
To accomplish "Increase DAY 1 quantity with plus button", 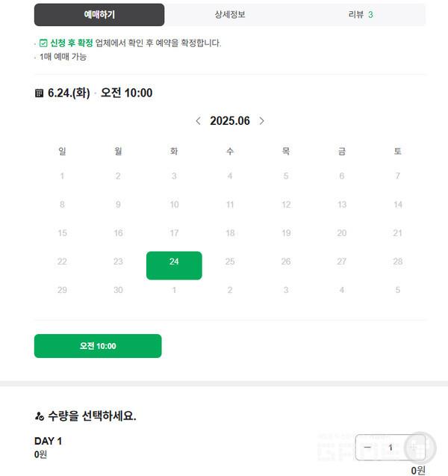I will [x=413, y=447].
